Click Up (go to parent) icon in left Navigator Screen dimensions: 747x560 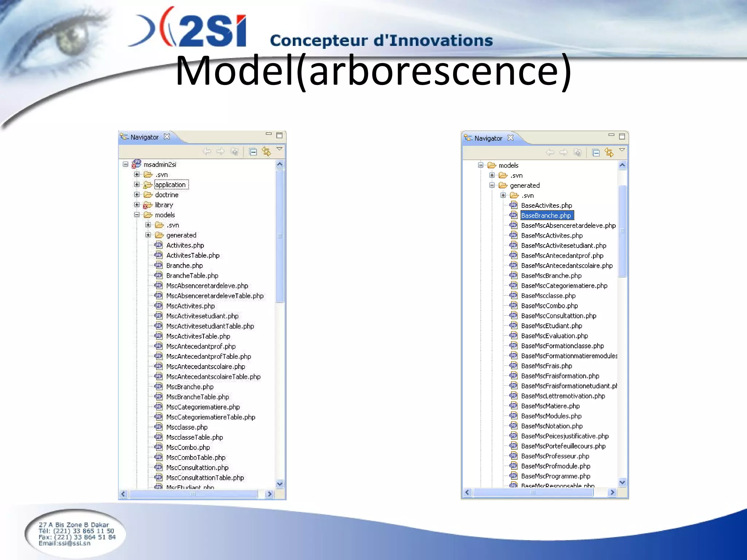[x=235, y=151]
